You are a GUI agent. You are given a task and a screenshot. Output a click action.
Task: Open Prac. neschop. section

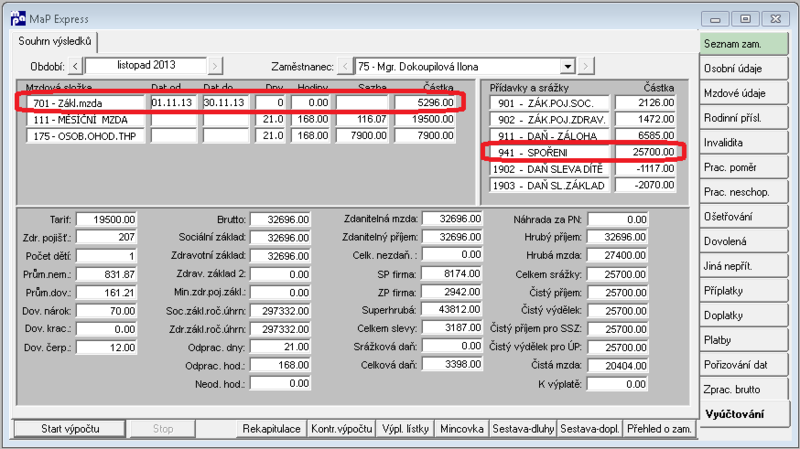coord(743,192)
